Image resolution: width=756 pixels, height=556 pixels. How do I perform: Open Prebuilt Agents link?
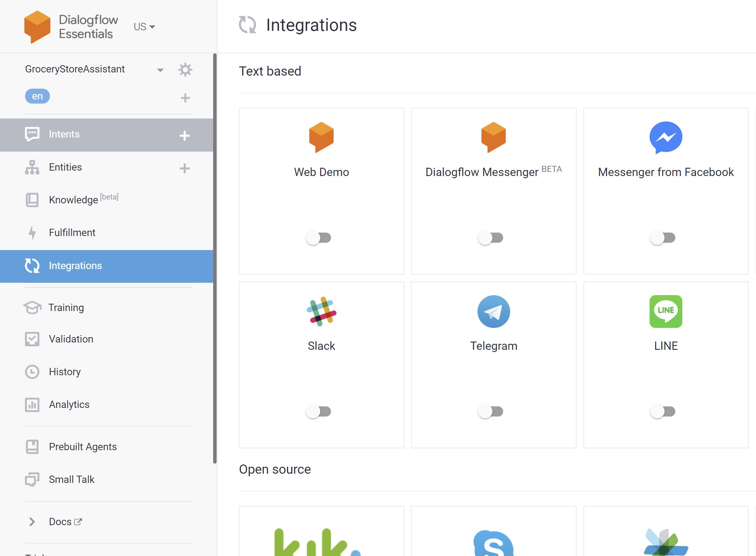pyautogui.click(x=83, y=446)
